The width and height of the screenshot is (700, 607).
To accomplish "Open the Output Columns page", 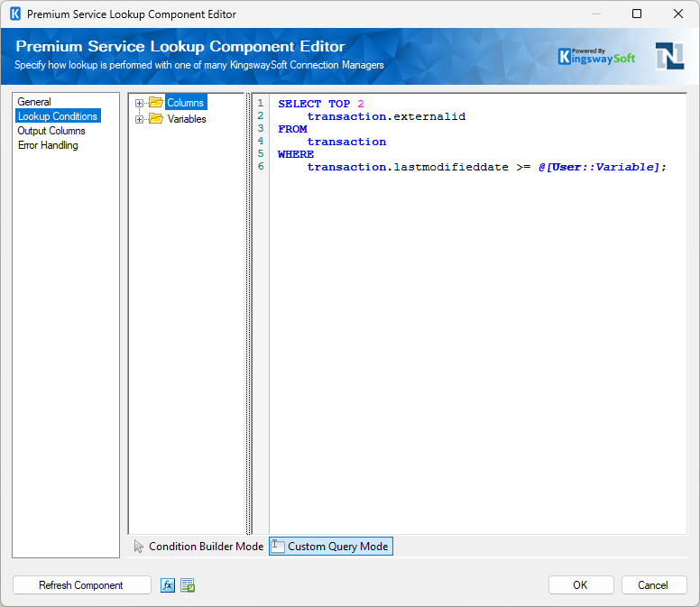I will [x=51, y=131].
